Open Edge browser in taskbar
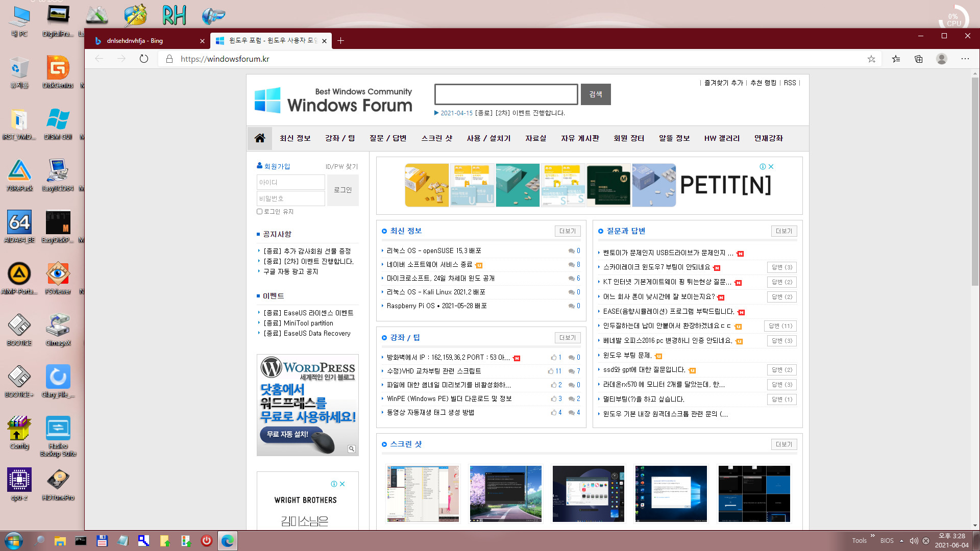Image resolution: width=980 pixels, height=551 pixels. click(x=227, y=541)
